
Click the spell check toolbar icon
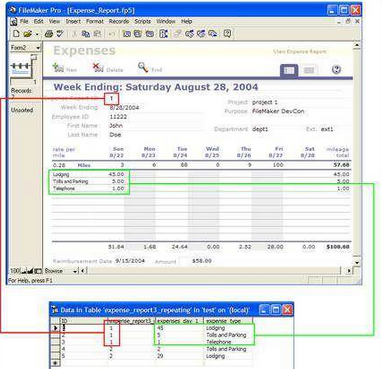point(60,34)
